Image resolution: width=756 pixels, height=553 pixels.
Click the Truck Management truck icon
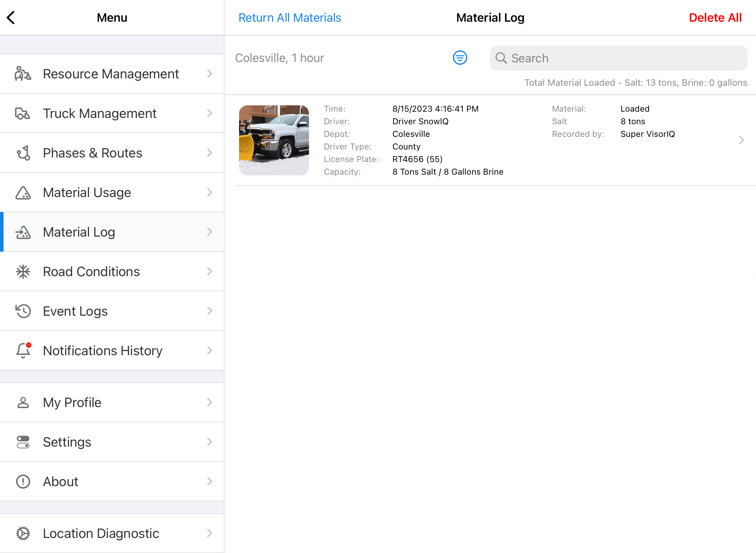(x=23, y=113)
